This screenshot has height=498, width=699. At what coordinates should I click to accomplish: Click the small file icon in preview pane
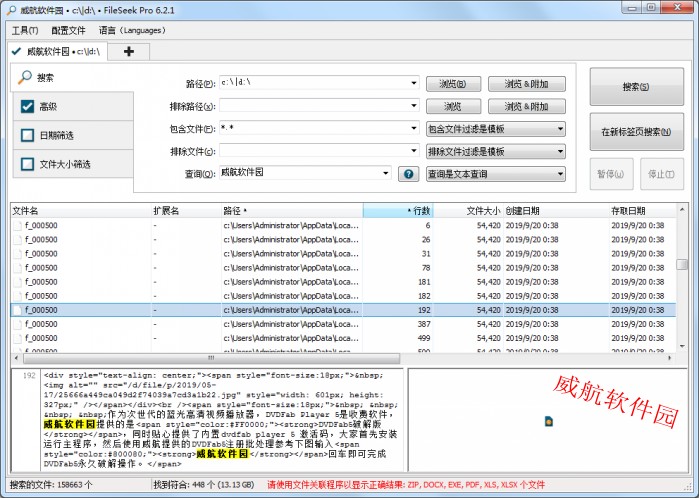tap(549, 422)
